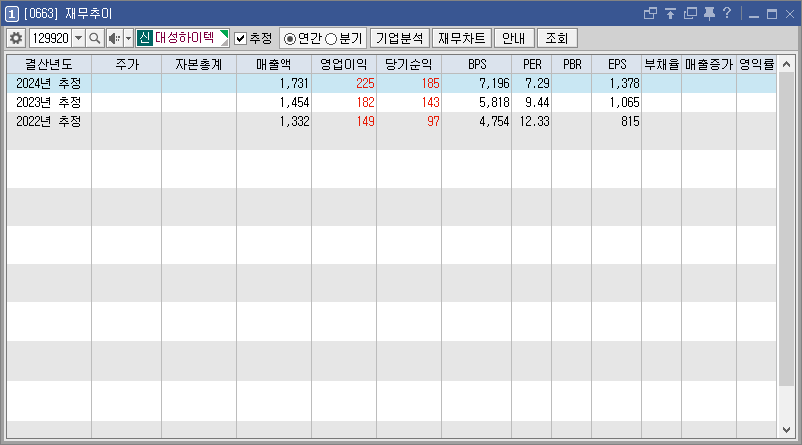Image resolution: width=802 pixels, height=445 pixels.
Task: Click the window number 1 icon
Action: click(x=11, y=14)
